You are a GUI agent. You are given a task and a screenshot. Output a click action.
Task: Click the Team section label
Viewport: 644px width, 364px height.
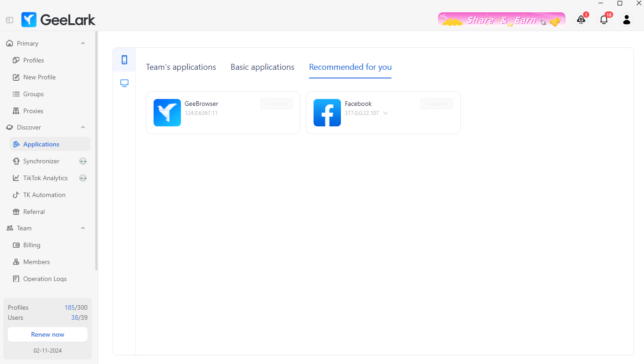pos(24,228)
